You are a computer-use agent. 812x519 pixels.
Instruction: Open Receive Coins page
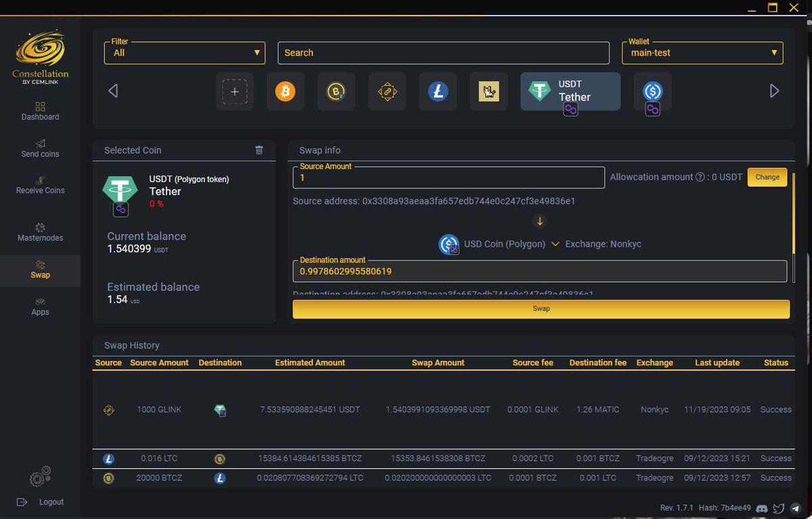(40, 185)
